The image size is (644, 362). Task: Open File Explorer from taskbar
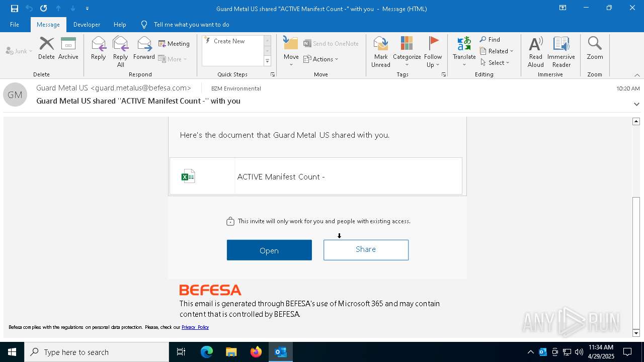[231, 352]
